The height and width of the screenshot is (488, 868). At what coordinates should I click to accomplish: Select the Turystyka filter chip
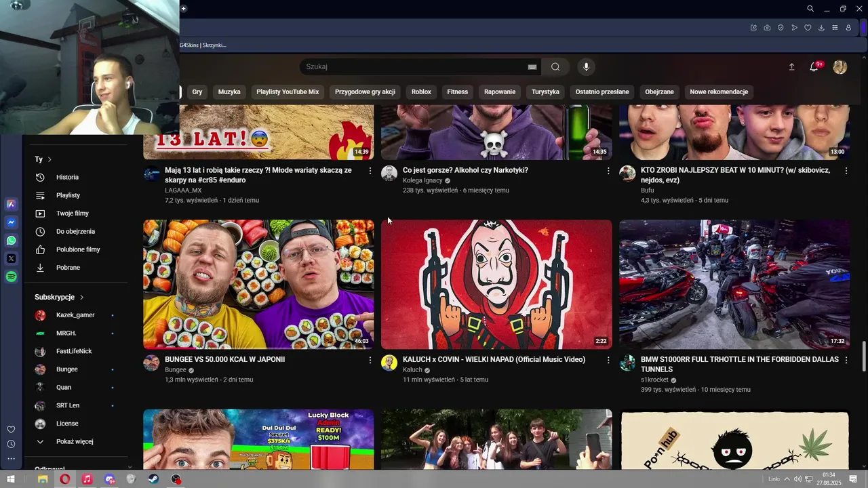coord(545,91)
